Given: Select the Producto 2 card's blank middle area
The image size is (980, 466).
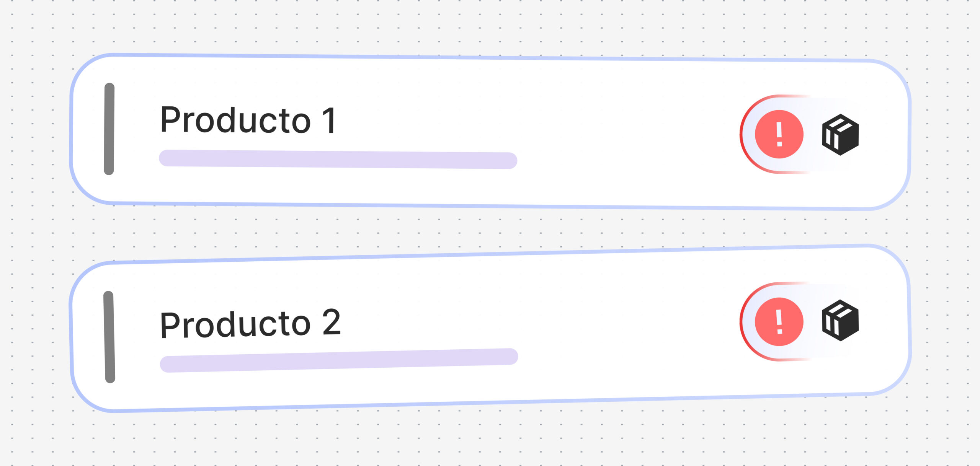Looking at the screenshot, I should tap(612, 325).
